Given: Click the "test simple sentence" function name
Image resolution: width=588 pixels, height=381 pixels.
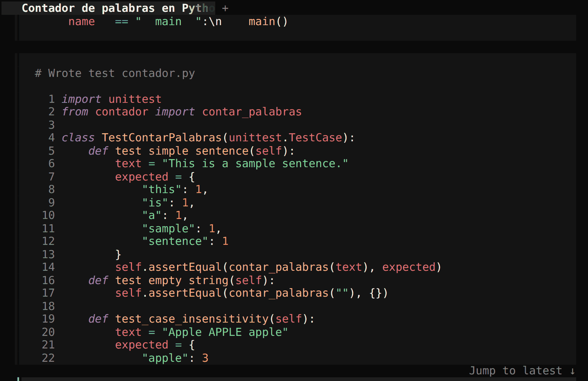Looking at the screenshot, I should tap(182, 151).
